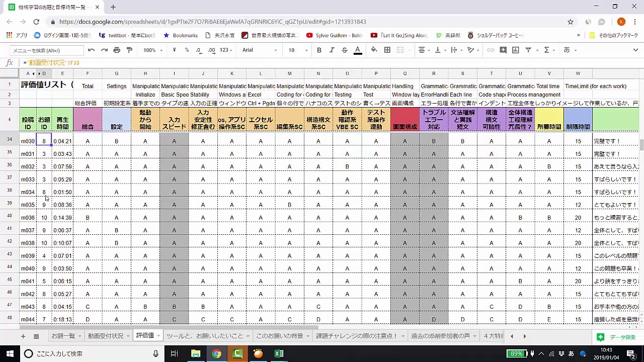Click the filter funnel icon
The width and height of the screenshot is (644, 362).
point(528,50)
